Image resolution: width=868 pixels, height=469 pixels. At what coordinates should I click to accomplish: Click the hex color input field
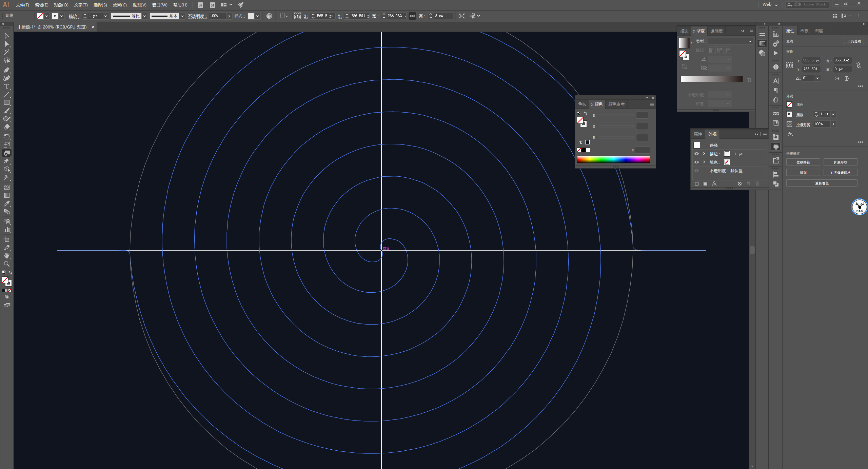642,150
